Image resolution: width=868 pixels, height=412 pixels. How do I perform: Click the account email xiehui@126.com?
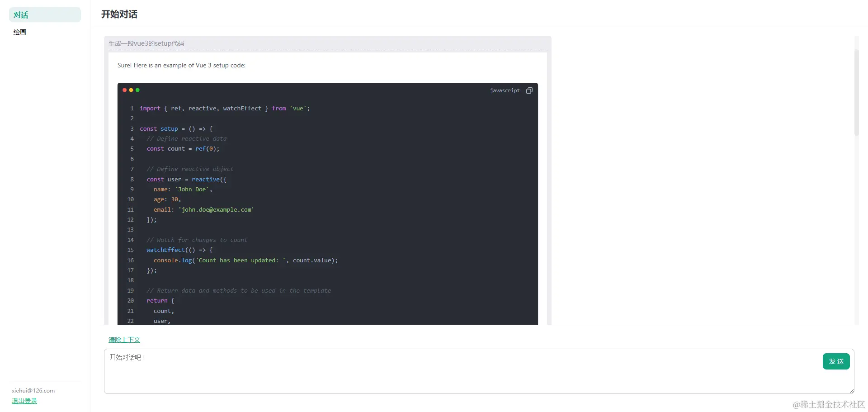33,391
